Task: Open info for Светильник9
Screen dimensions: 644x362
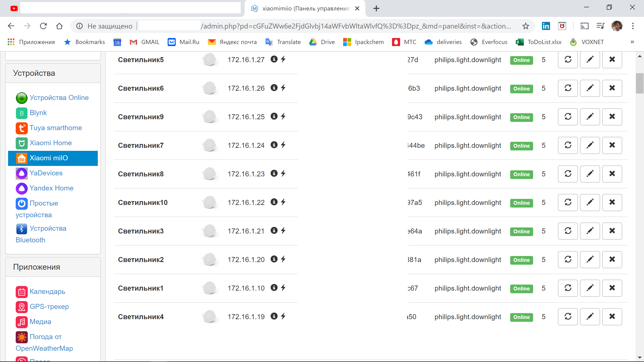Action: pos(274,116)
